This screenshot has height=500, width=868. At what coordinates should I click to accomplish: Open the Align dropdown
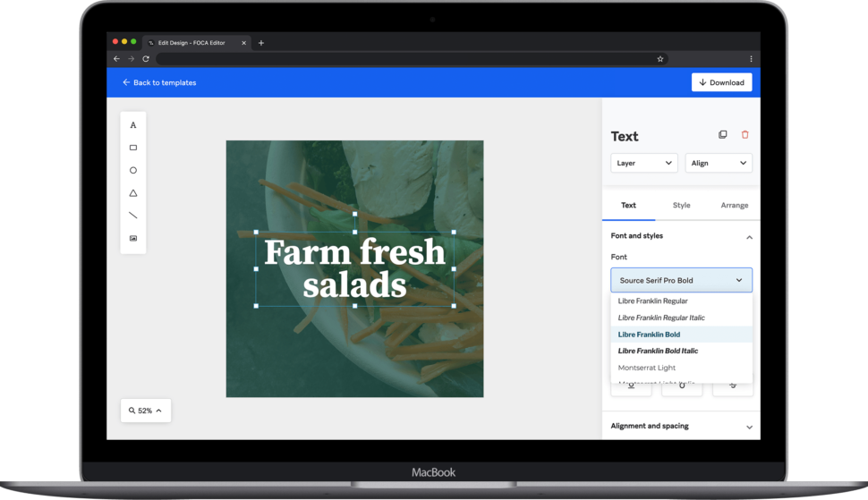click(719, 163)
